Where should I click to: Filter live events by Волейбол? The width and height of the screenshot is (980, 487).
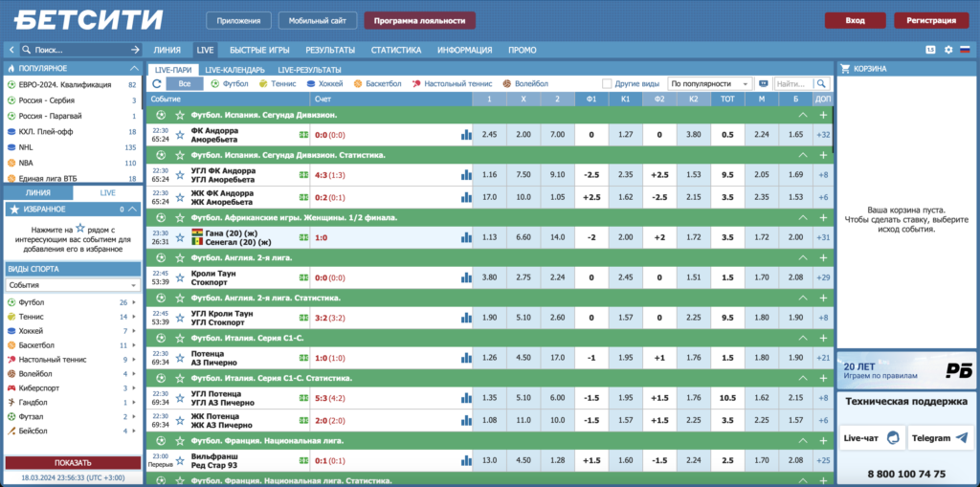(525, 84)
